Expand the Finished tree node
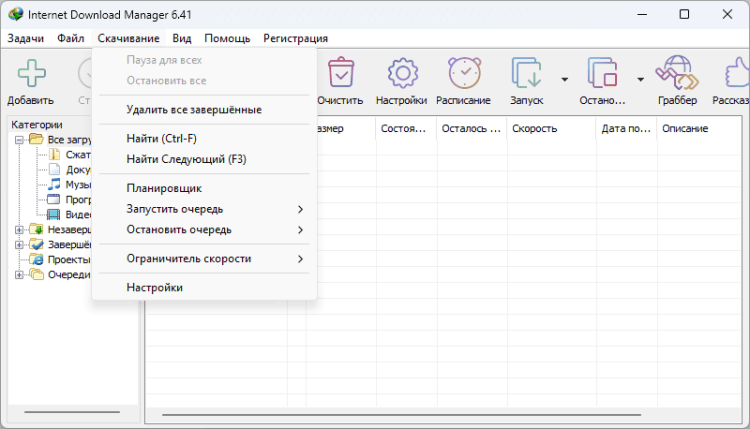 coord(19,244)
